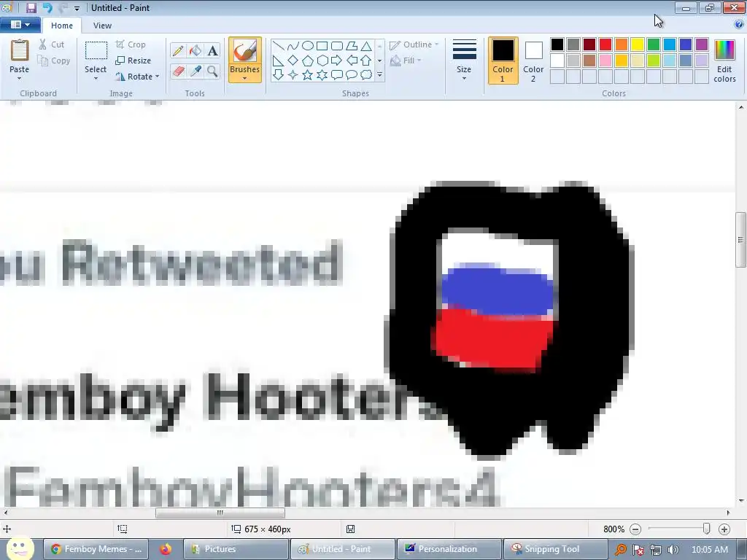Choose the Pentagon shape
This screenshot has width=747, height=560.
tap(308, 61)
